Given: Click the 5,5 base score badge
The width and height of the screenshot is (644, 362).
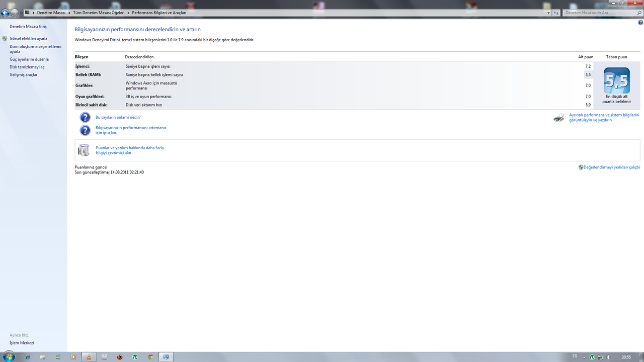Looking at the screenshot, I should [617, 80].
